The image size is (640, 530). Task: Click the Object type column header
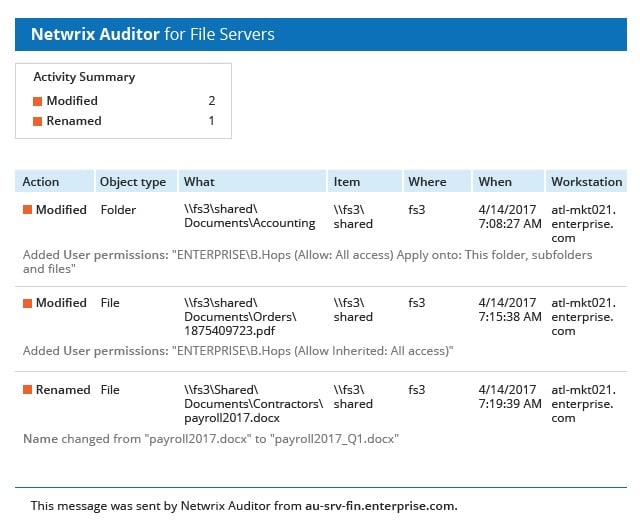(137, 181)
